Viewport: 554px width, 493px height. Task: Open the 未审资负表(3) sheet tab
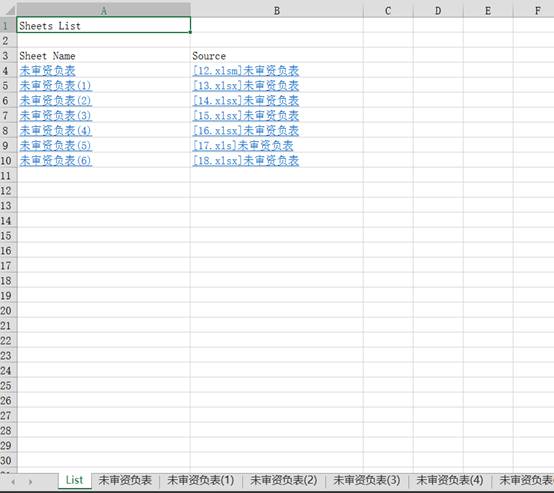coord(366,480)
